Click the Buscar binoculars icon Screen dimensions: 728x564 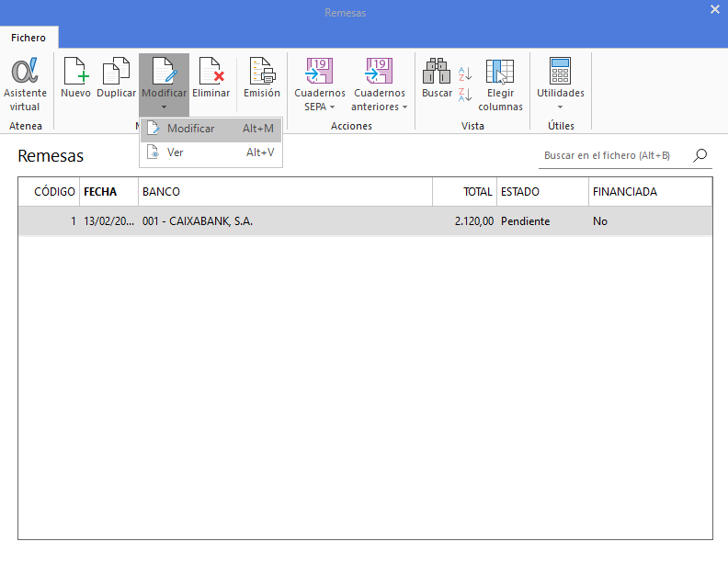coord(437,71)
